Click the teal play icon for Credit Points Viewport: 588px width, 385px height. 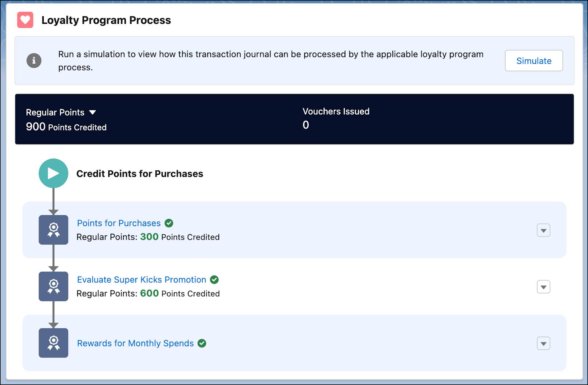pos(53,173)
